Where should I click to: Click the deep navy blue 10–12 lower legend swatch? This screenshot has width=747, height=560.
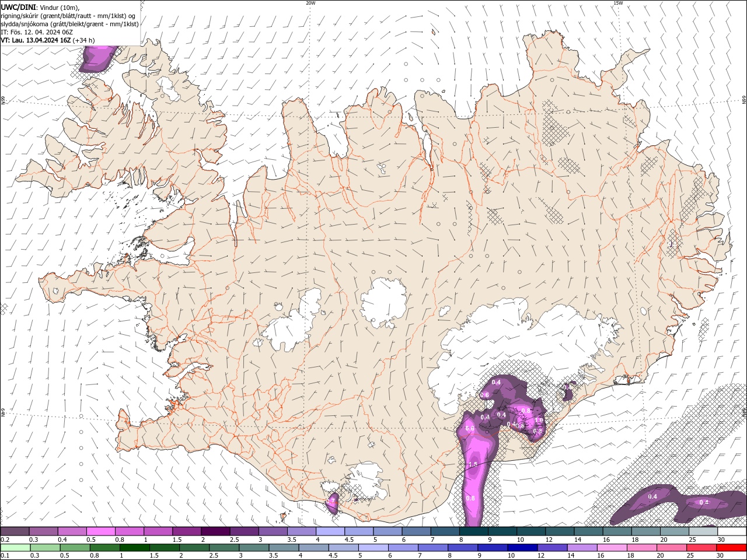point(522,548)
